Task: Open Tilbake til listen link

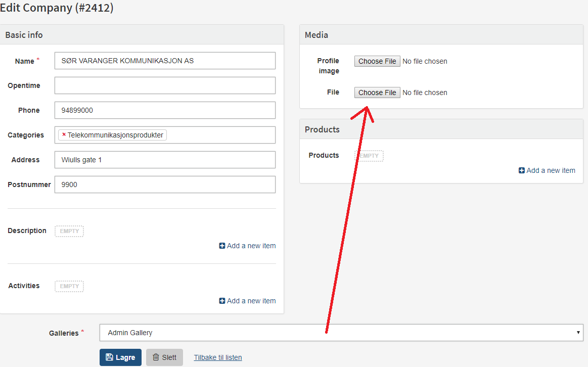Action: [217, 357]
